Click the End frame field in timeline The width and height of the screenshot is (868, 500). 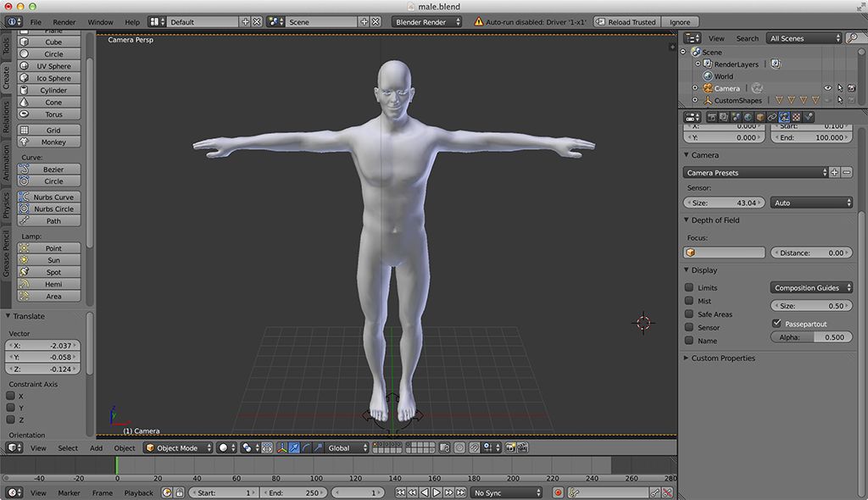point(292,492)
